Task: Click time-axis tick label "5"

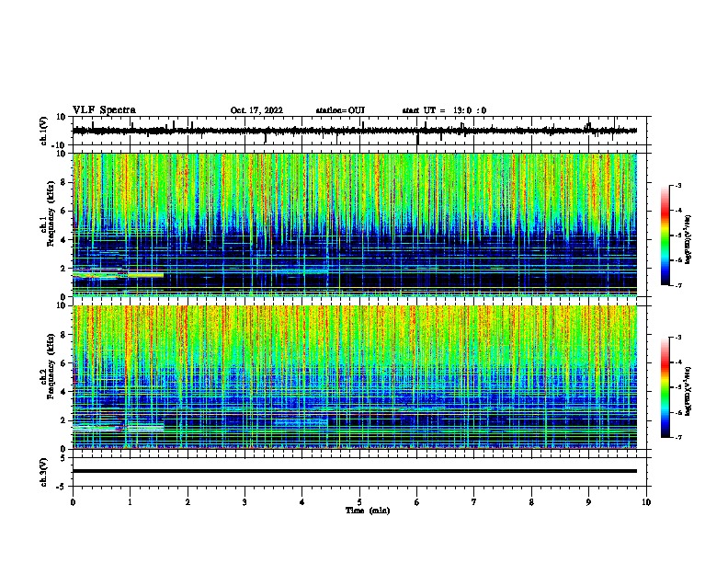Action: [359, 502]
